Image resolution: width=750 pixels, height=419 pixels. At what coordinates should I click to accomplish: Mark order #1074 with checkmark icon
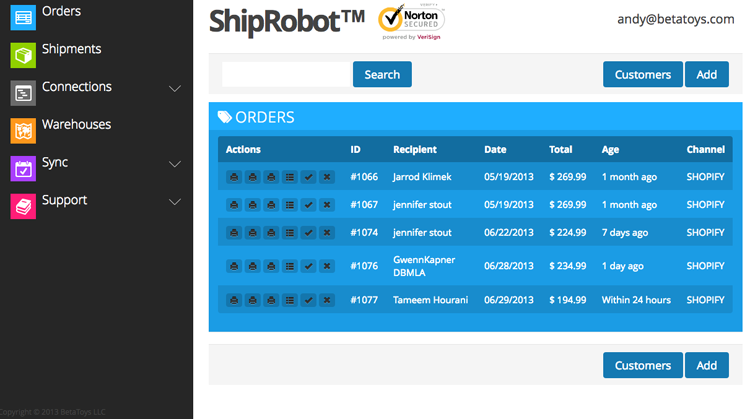click(x=309, y=232)
